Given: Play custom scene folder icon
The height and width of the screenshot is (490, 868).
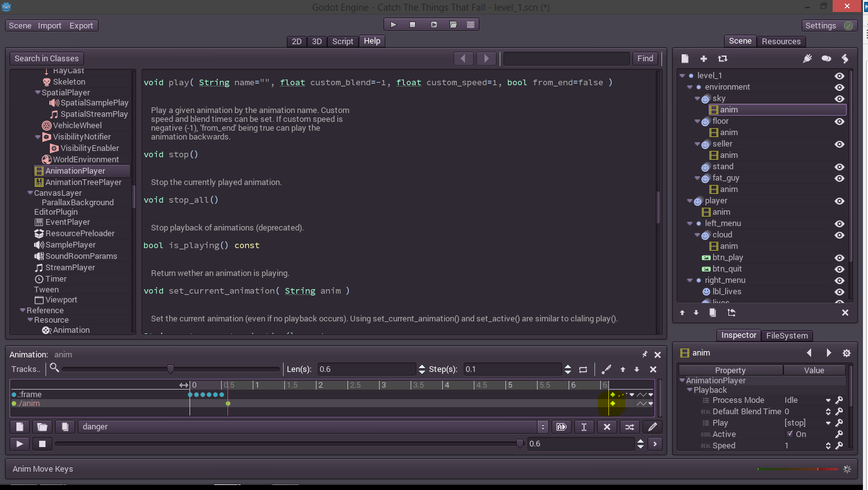Looking at the screenshot, I should [453, 25].
